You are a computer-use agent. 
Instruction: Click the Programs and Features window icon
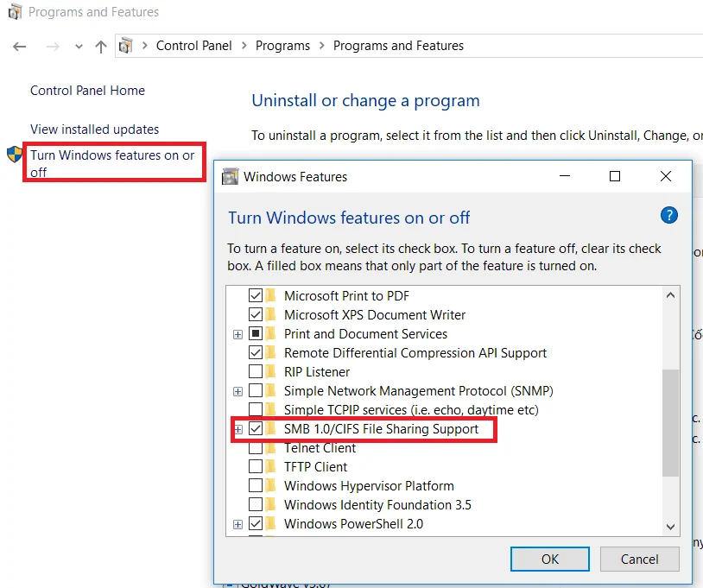[15, 11]
